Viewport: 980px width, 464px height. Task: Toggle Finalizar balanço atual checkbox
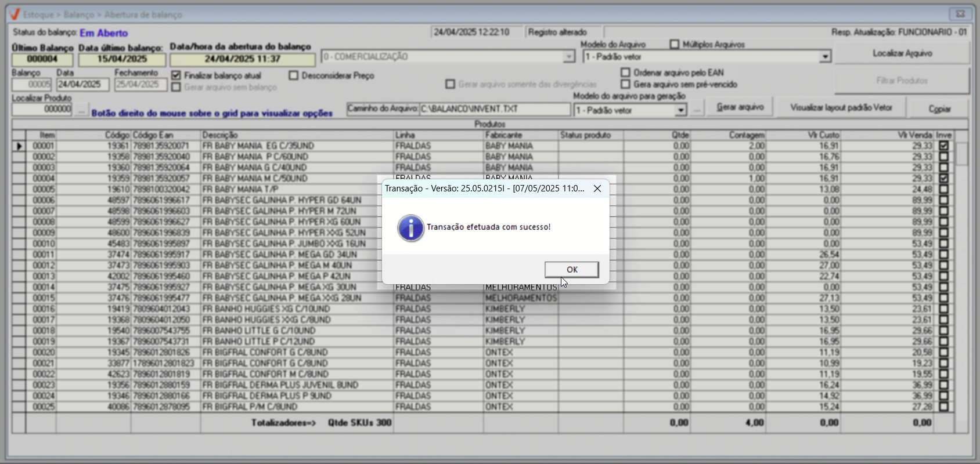click(x=176, y=75)
